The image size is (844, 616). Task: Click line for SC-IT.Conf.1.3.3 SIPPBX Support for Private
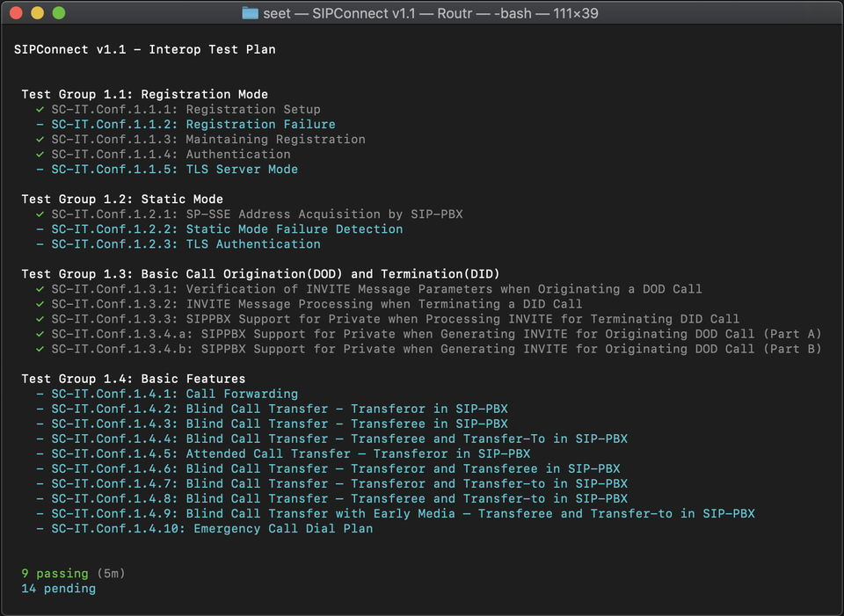(395, 319)
